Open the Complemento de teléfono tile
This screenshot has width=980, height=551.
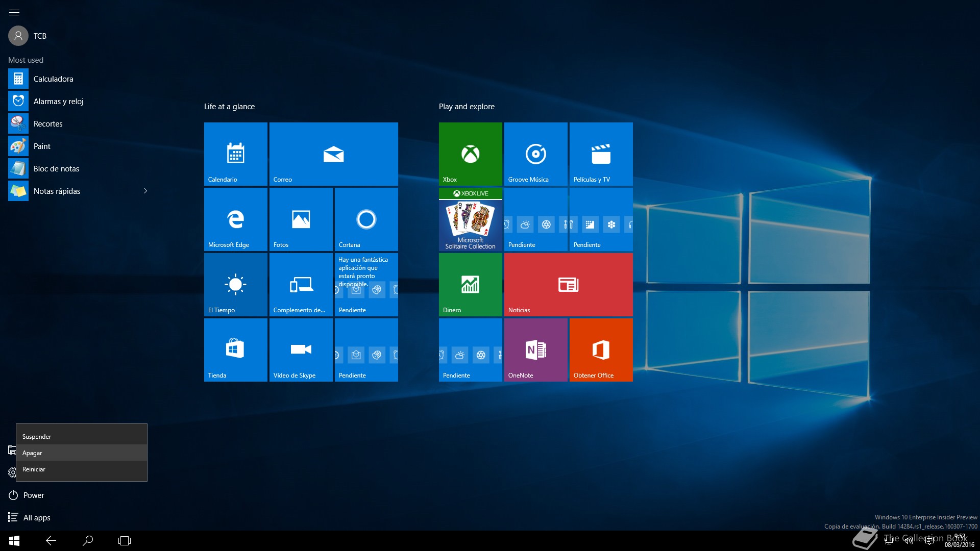[301, 285]
